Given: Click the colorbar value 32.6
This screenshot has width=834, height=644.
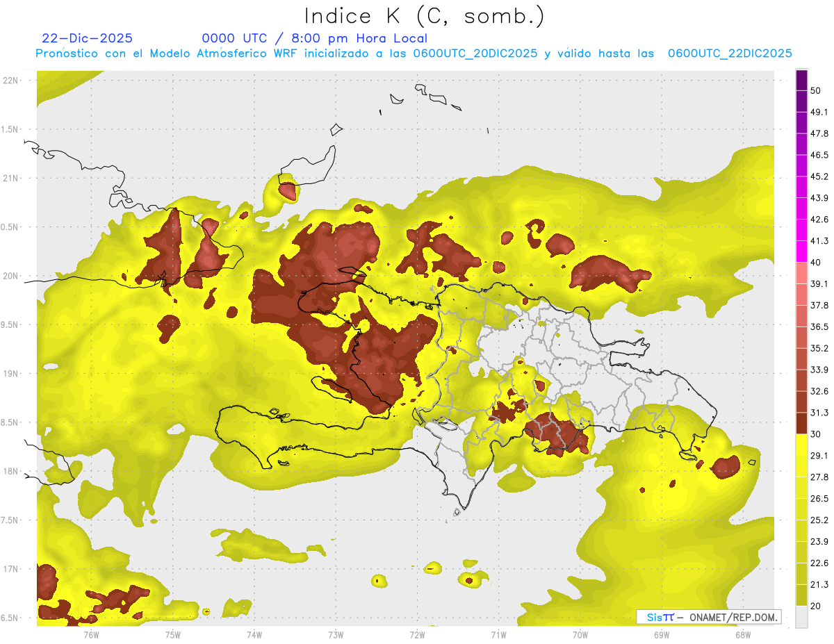Looking at the screenshot, I should [819, 391].
